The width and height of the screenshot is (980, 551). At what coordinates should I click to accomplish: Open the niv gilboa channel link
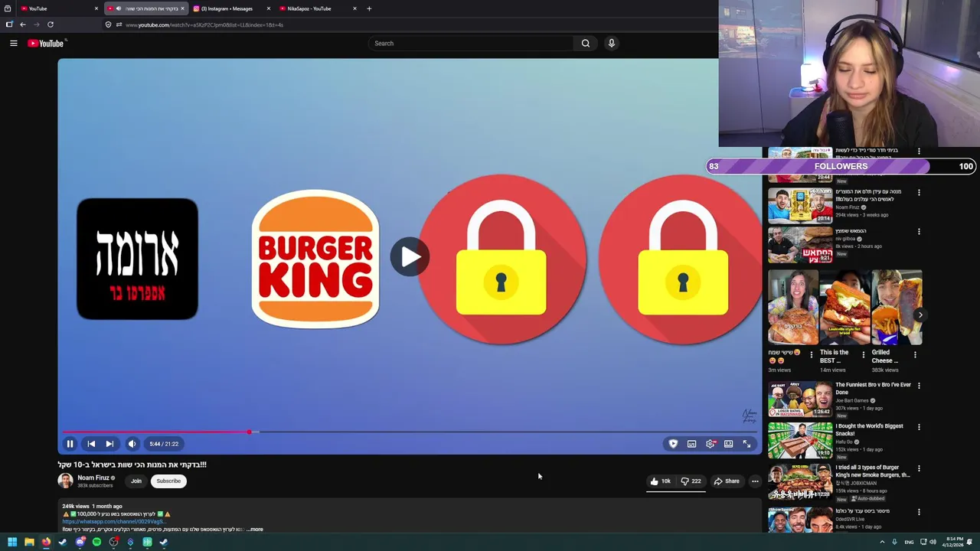845,239
